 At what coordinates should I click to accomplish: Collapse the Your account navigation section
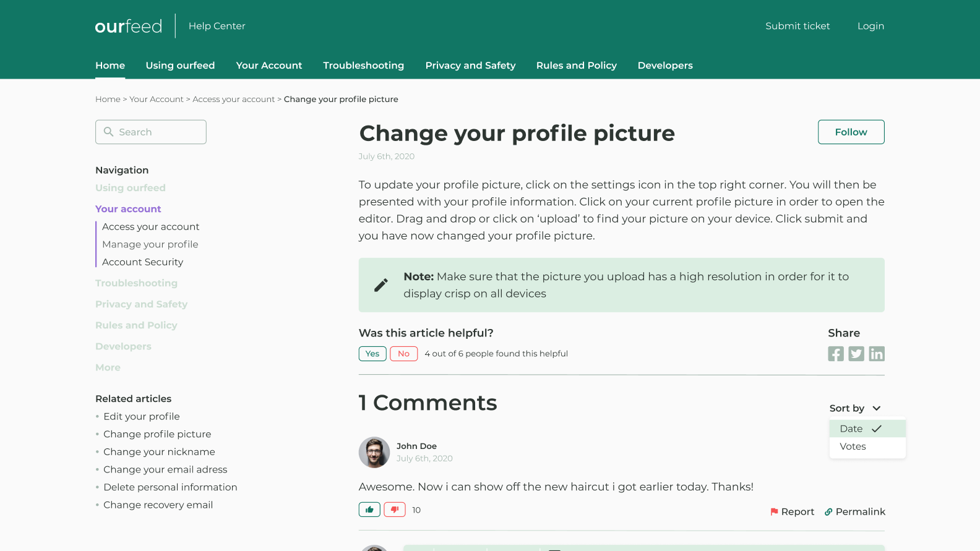click(128, 209)
